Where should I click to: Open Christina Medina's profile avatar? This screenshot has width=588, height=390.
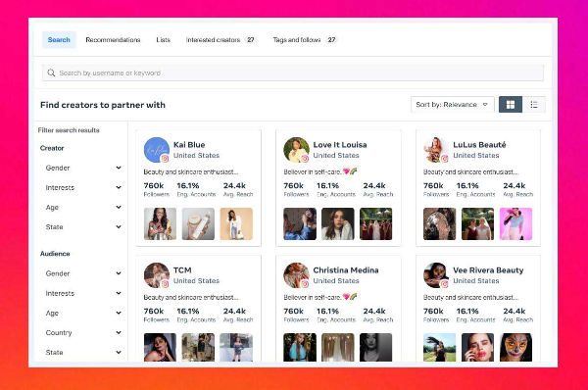pos(296,275)
